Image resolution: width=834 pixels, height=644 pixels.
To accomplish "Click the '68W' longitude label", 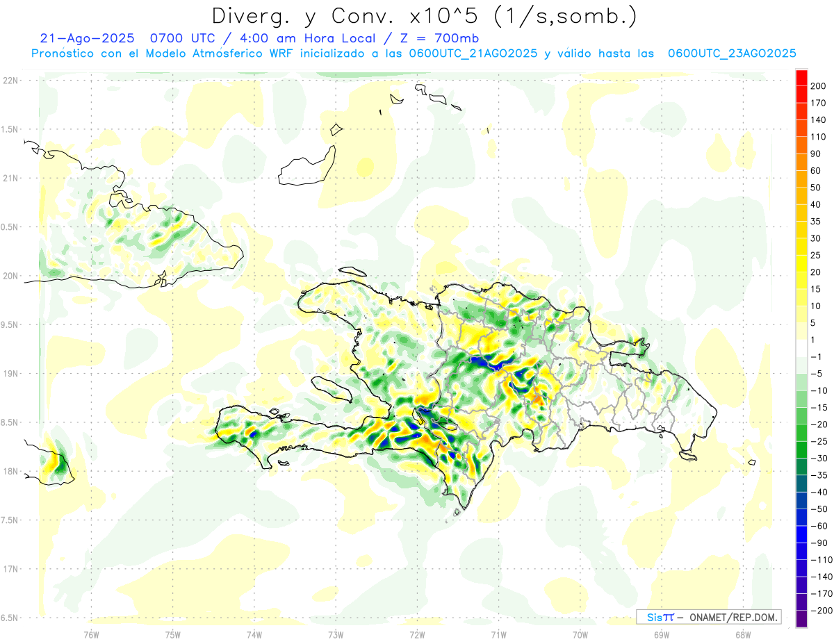I will pyautogui.click(x=742, y=634).
